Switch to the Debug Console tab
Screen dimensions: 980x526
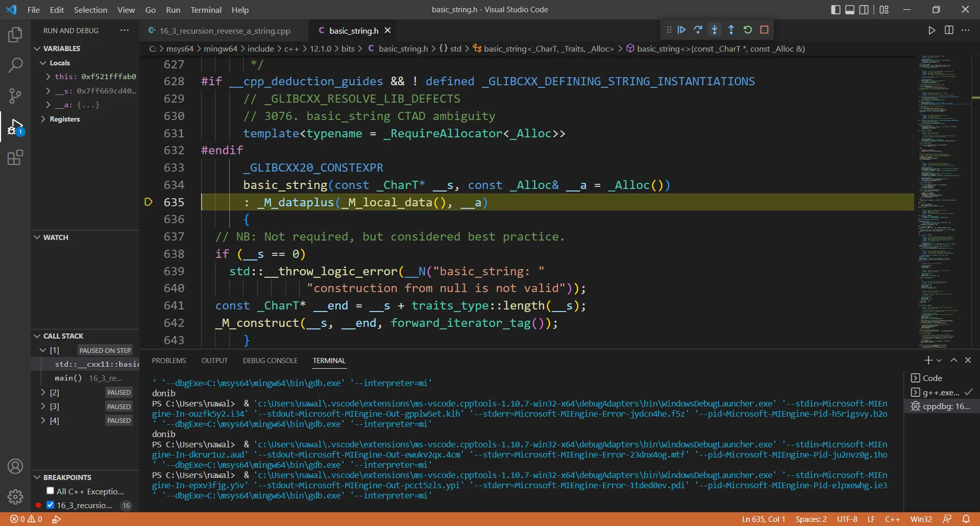270,361
